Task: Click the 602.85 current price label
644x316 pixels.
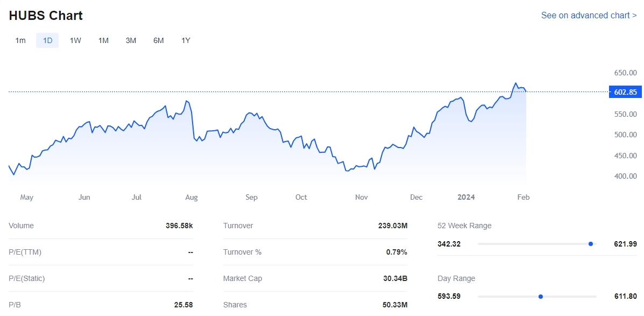Action: 625,92
